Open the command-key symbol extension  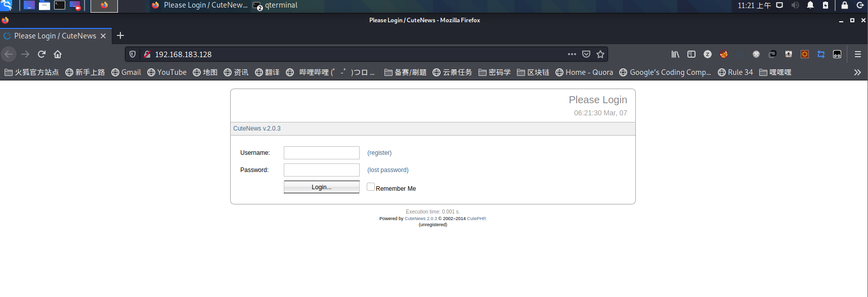(x=756, y=54)
